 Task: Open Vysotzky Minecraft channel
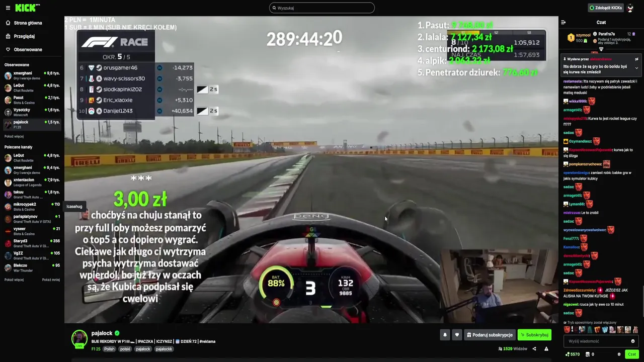(x=32, y=112)
